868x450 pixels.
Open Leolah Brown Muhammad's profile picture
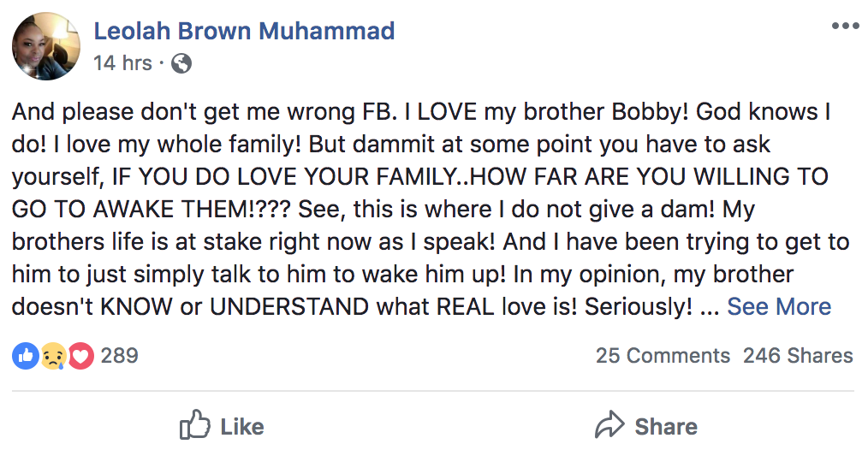(45, 46)
